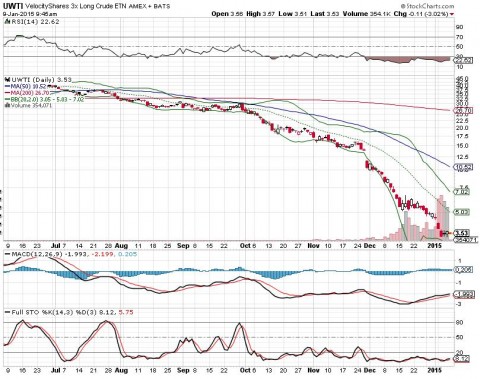Click 'Jul' on the date axis under the price chart

pyautogui.click(x=56, y=246)
